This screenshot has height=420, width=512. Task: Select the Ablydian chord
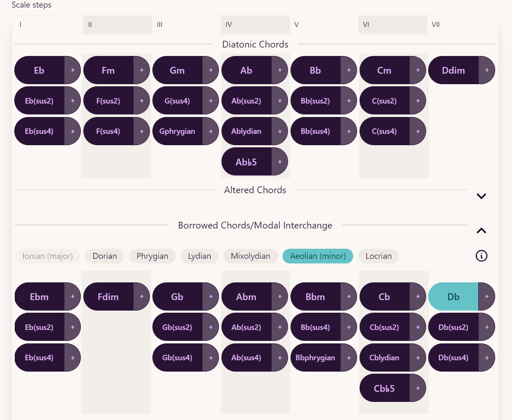(x=247, y=131)
